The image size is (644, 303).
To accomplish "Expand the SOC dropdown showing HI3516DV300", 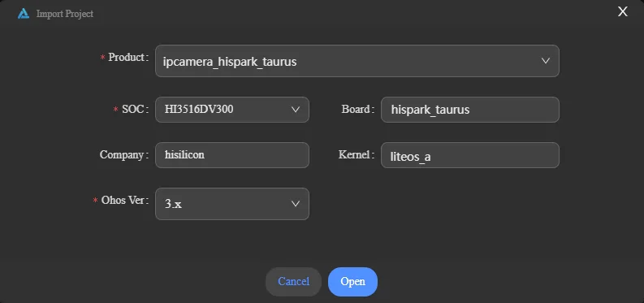I will tap(232, 110).
